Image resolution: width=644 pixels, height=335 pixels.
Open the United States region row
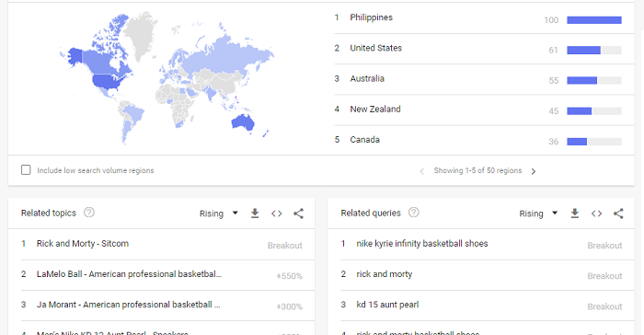484,49
